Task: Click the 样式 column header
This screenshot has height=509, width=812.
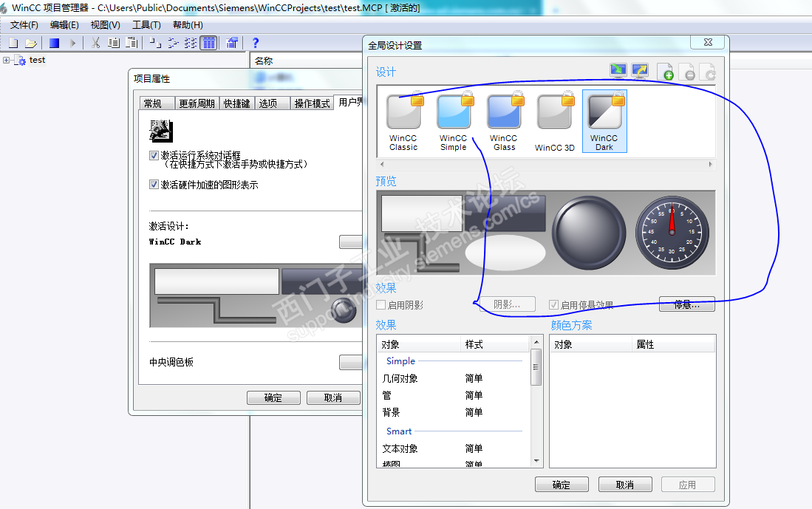Action: [x=494, y=344]
